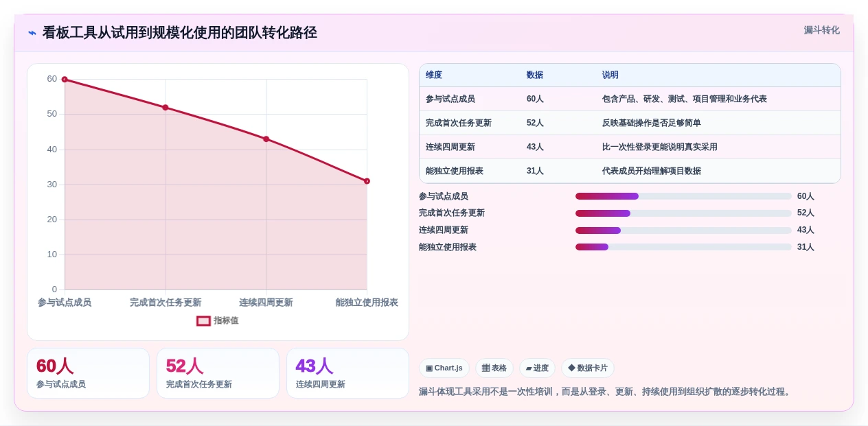Viewport: 868px width, 426px height.
Task: Click the 说明 column header
Action: pos(610,75)
